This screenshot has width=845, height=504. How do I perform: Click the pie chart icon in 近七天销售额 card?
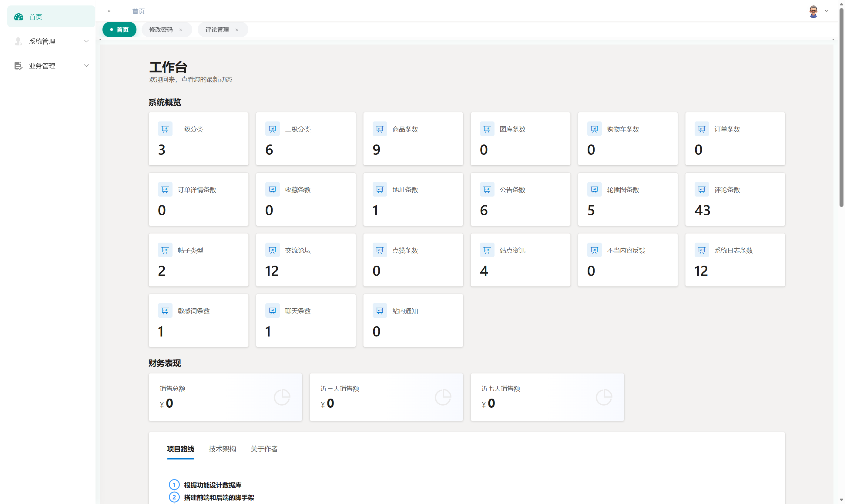tap(604, 397)
